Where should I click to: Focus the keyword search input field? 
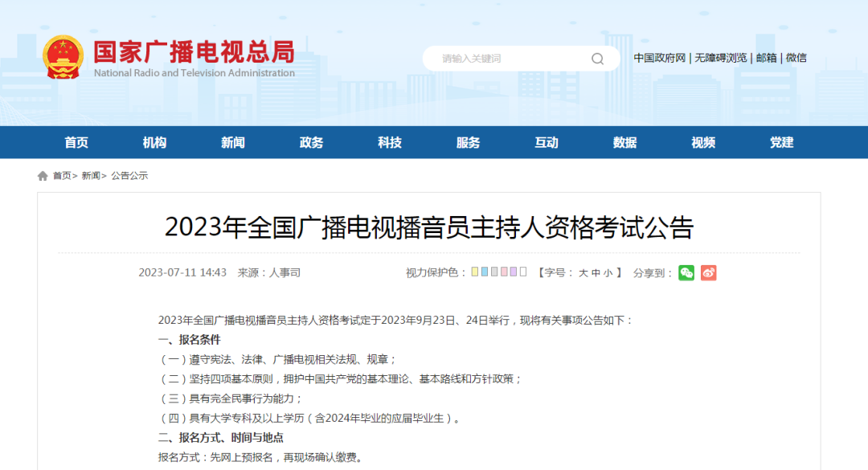coord(506,59)
